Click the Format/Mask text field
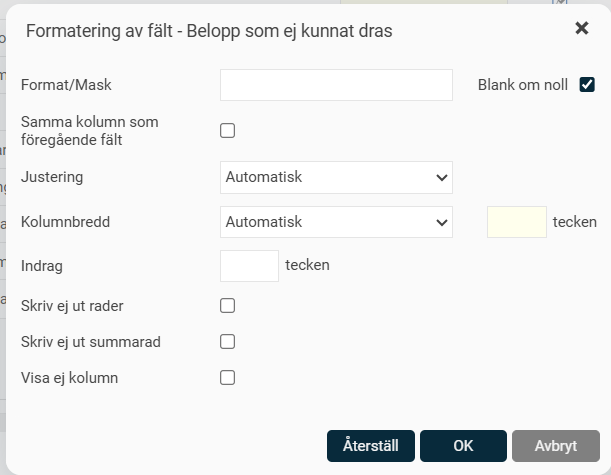Image resolution: width=611 pixels, height=475 pixels. [x=336, y=85]
